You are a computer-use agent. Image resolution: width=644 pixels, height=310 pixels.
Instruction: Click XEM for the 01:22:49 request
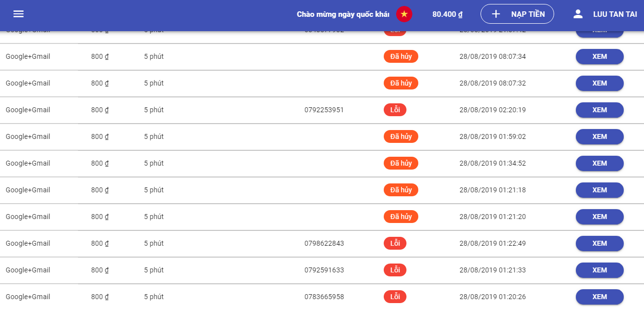599,243
